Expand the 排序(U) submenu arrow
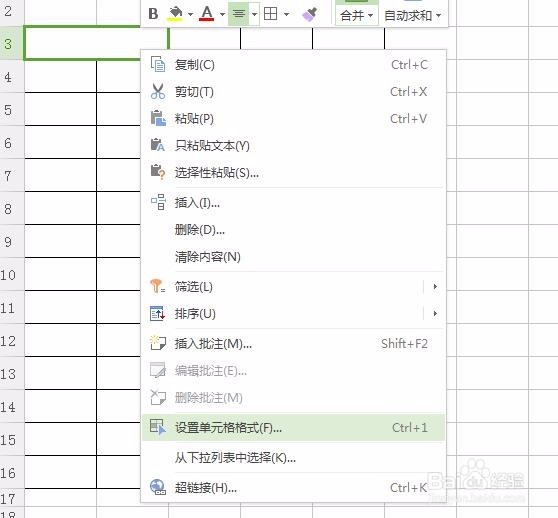The width and height of the screenshot is (558, 518). click(x=435, y=313)
